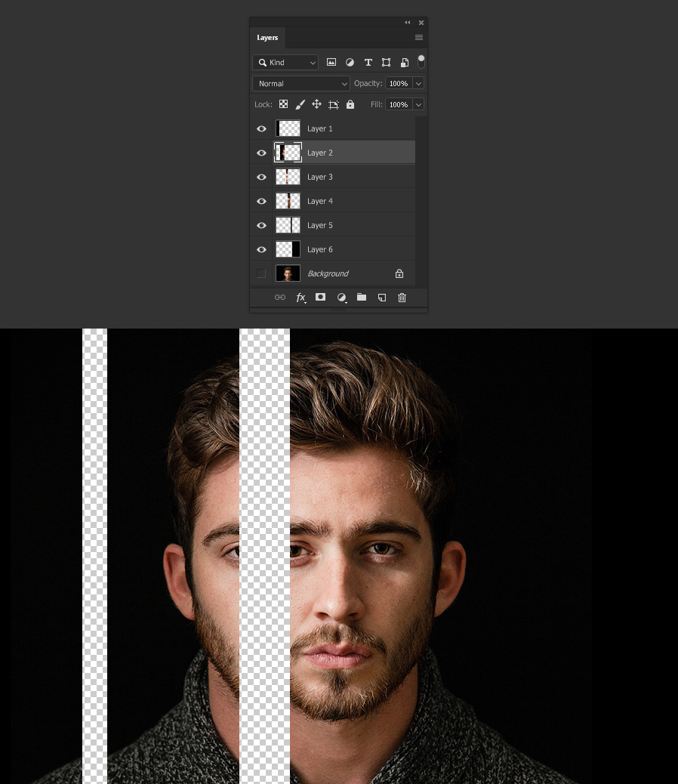Viewport: 678px width, 784px height.
Task: Click the Background layer thumbnail
Action: [x=288, y=273]
